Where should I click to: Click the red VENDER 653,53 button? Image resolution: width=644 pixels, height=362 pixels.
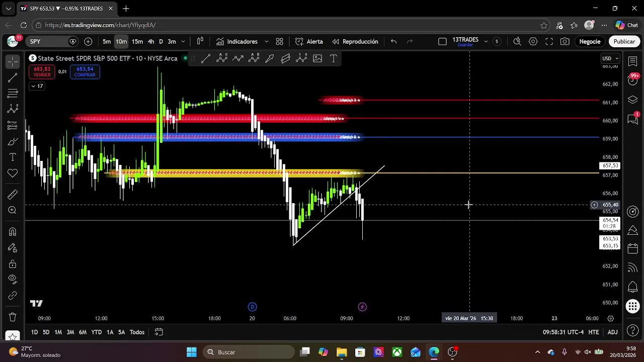(42, 72)
